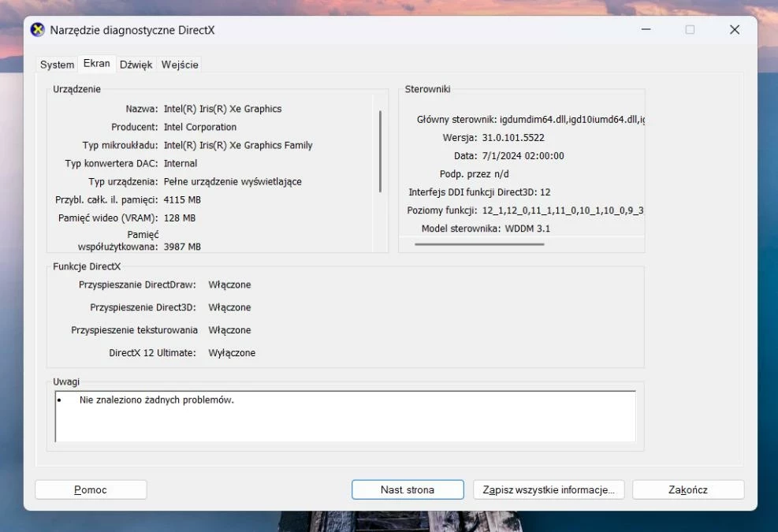The width and height of the screenshot is (778, 532).
Task: Click the VRAM value 128 MB
Action: point(180,218)
